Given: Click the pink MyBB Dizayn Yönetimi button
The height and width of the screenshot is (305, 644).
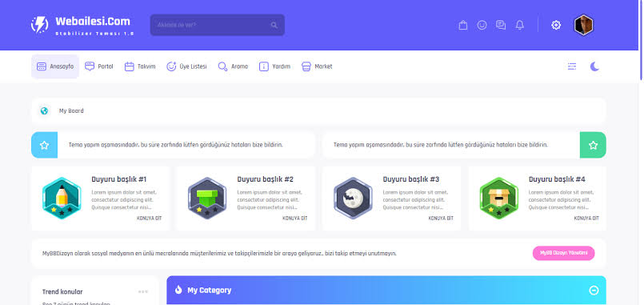Looking at the screenshot, I should [563, 253].
